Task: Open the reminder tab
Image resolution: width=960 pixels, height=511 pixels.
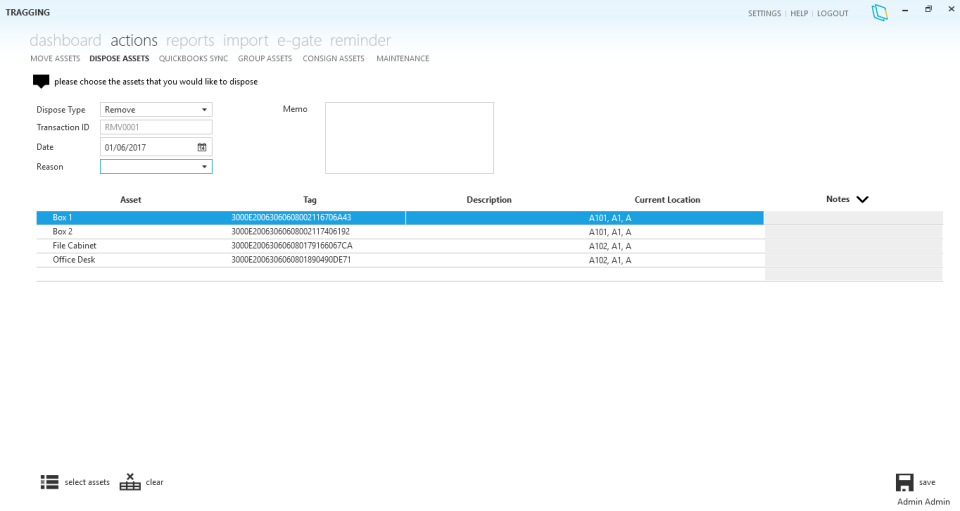Action: (360, 40)
